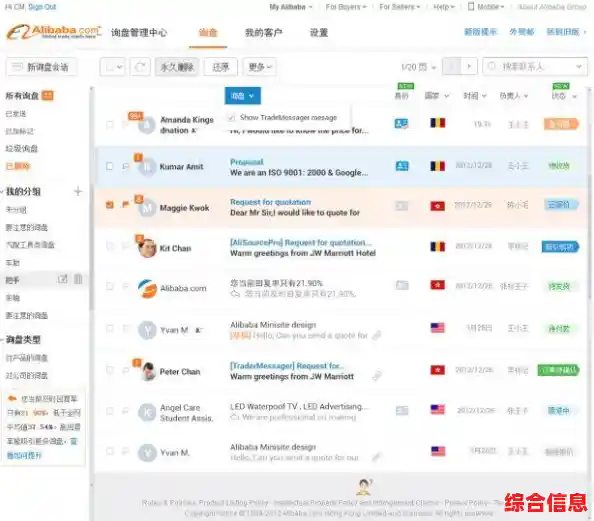The width and height of the screenshot is (594, 521).
Task: Check the Alibaba.com row checkbox
Action: click(110, 286)
